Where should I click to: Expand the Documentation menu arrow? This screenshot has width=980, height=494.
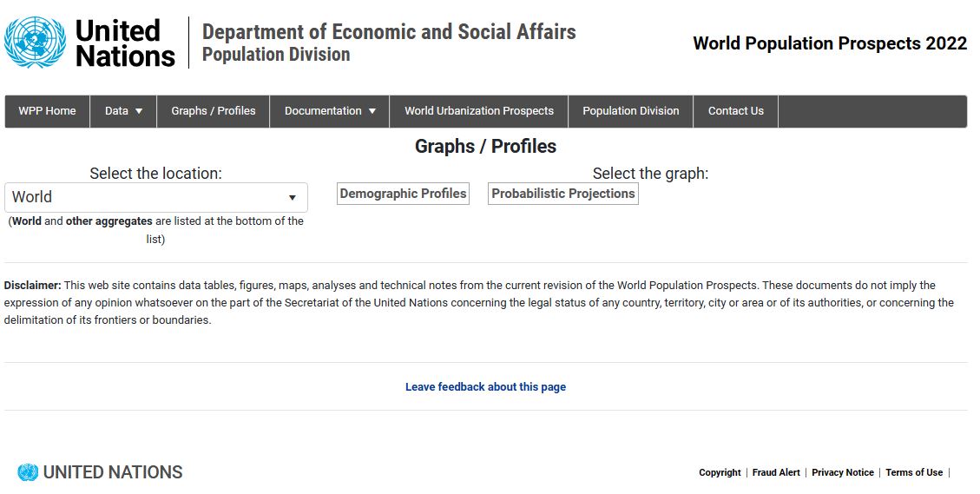coord(372,111)
